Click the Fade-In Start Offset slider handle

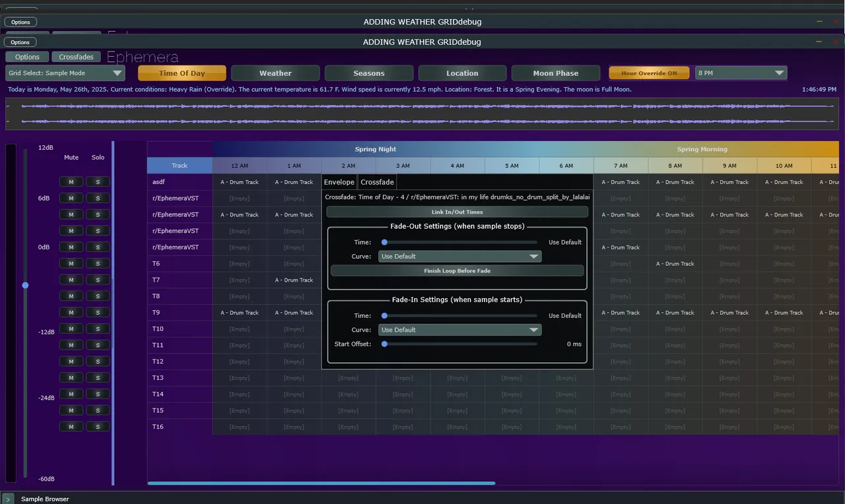pyautogui.click(x=384, y=344)
